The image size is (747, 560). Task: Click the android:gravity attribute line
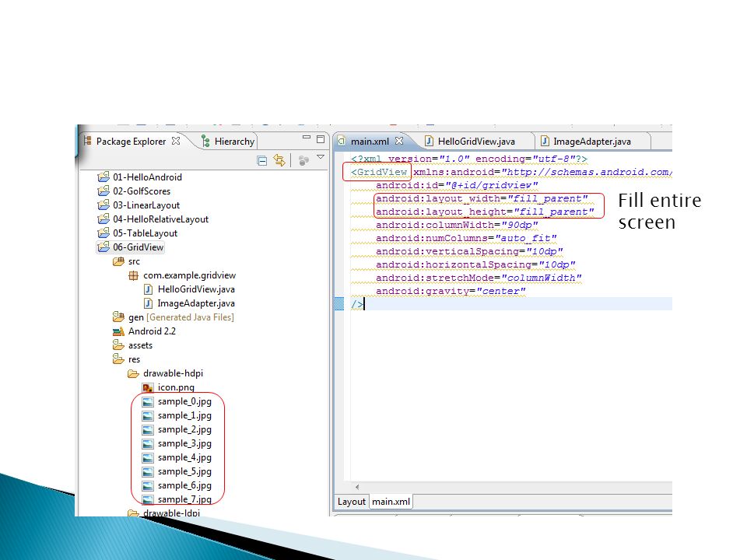(x=451, y=291)
